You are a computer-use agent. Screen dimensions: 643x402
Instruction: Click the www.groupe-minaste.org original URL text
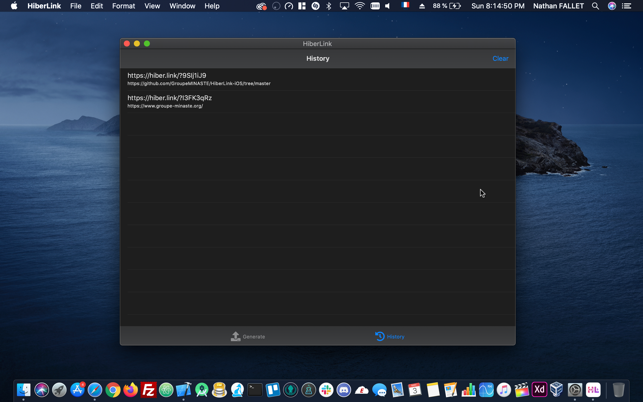click(165, 106)
